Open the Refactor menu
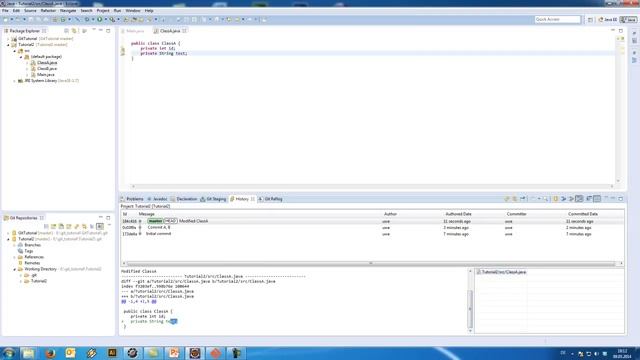This screenshot has height=360, width=640. click(x=48, y=11)
